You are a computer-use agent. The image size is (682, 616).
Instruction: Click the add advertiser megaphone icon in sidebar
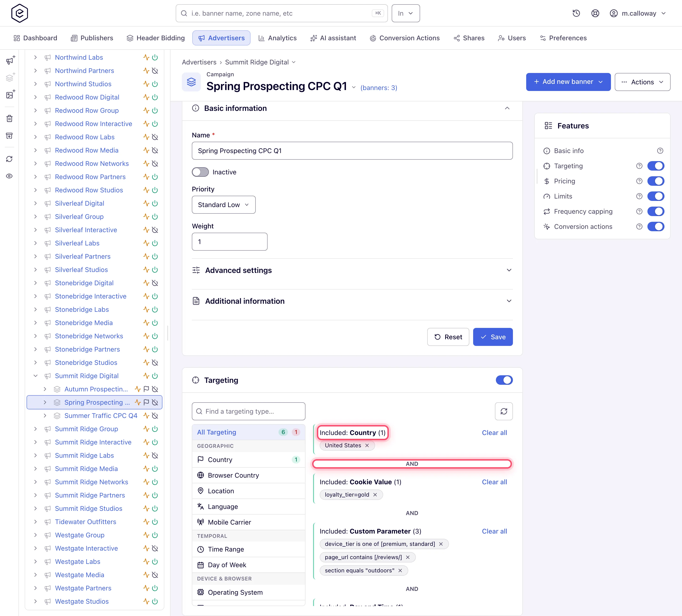[x=10, y=60]
